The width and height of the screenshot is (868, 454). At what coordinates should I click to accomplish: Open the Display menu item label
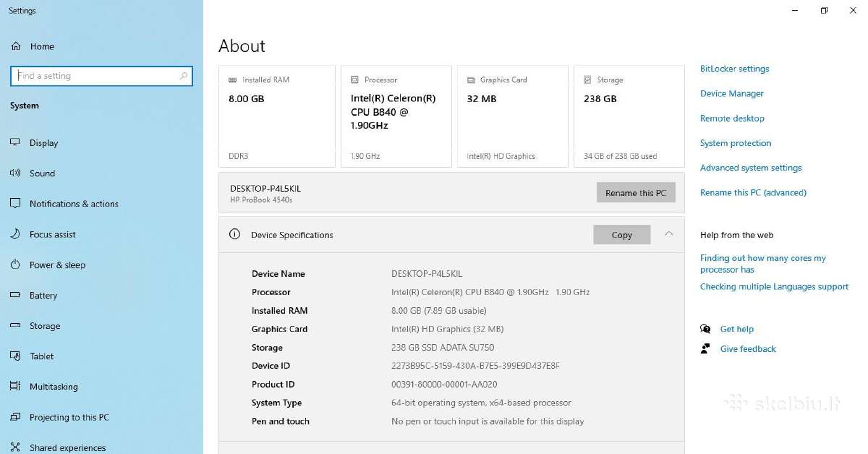tap(43, 143)
